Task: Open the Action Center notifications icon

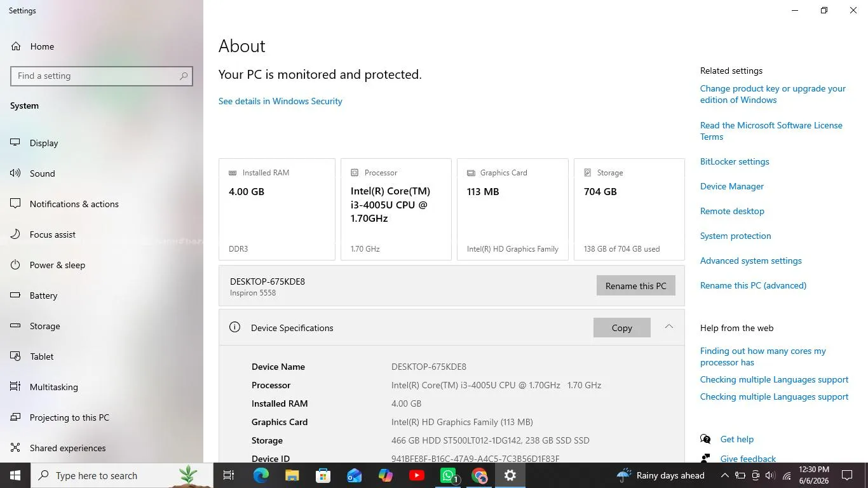Action: pos(846,475)
